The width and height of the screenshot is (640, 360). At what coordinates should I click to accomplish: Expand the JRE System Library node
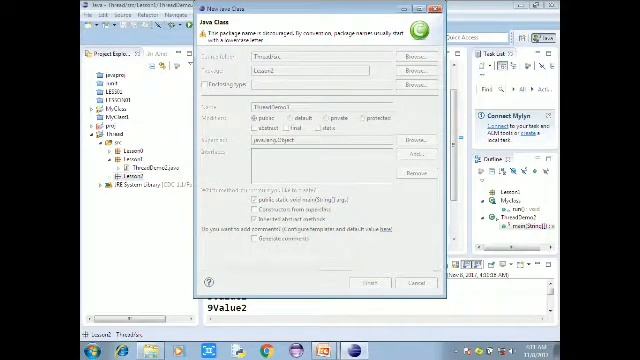click(x=100, y=185)
